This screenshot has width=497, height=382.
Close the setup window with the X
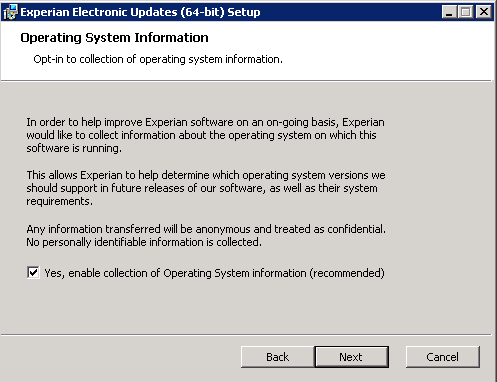point(484,12)
